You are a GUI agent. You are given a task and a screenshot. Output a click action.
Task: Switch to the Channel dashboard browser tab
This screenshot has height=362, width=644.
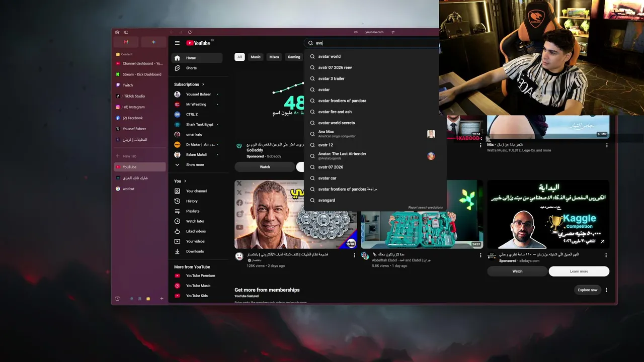click(x=140, y=63)
